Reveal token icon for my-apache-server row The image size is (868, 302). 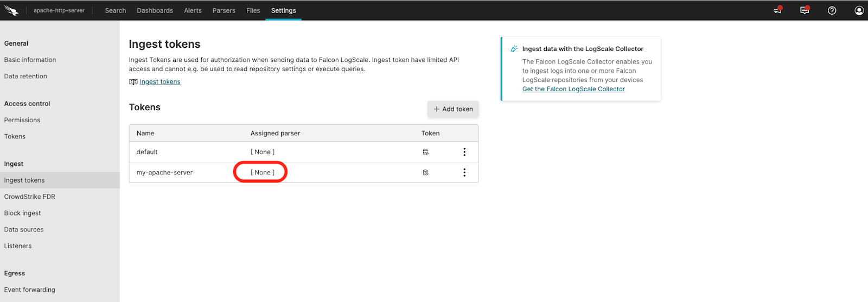(425, 173)
